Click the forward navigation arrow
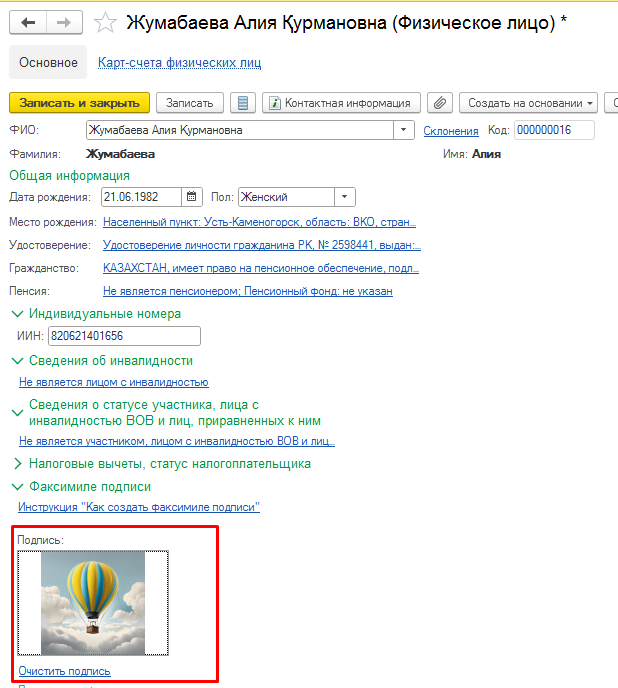The width and height of the screenshot is (618, 688). pyautogui.click(x=63, y=22)
